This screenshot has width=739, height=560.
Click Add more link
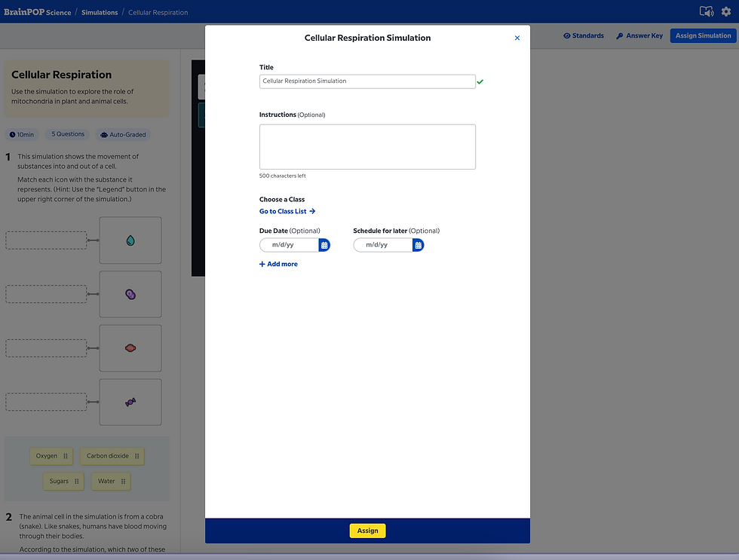point(278,265)
